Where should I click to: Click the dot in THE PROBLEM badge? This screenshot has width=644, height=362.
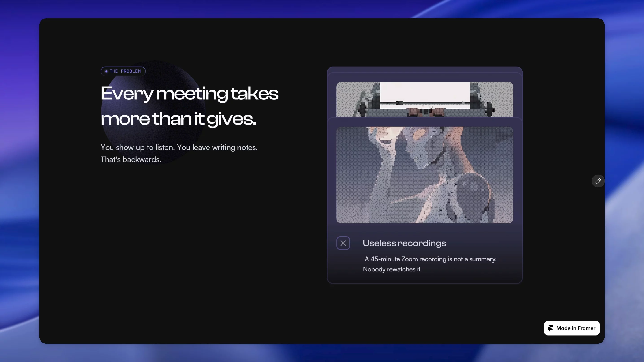(x=106, y=71)
